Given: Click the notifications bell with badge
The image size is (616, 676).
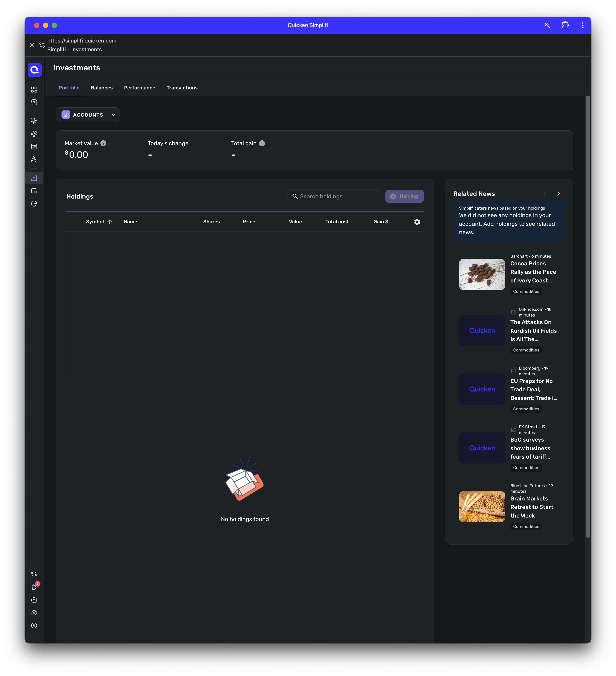Looking at the screenshot, I should 34,587.
